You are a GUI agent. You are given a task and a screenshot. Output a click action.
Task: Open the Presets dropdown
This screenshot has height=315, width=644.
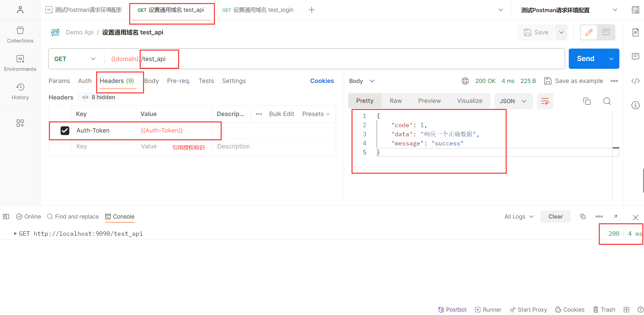316,114
